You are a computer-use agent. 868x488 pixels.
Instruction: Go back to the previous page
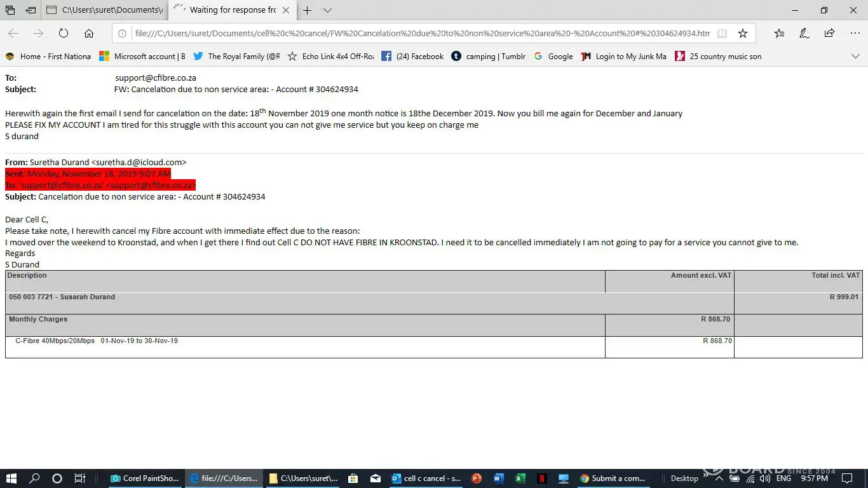click(13, 34)
